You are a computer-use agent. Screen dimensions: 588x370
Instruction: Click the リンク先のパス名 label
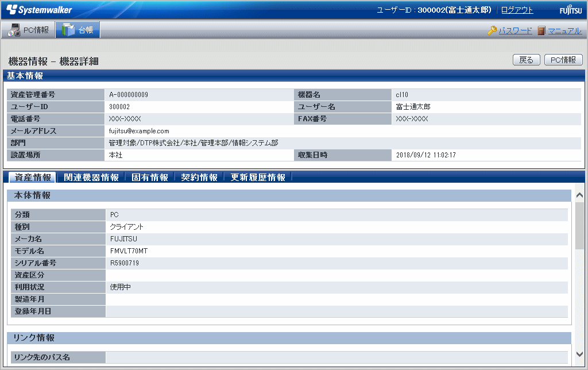(42, 357)
